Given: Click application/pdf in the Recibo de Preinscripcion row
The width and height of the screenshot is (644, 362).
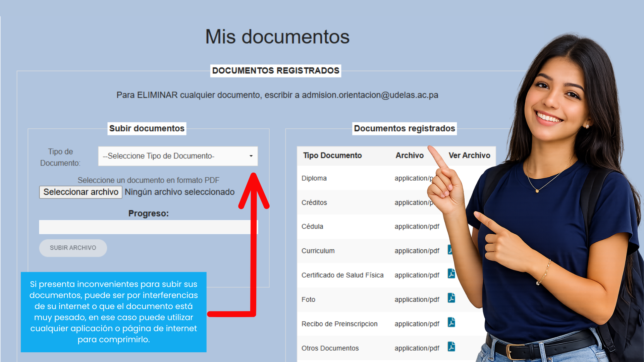Looking at the screenshot, I should point(417,324).
